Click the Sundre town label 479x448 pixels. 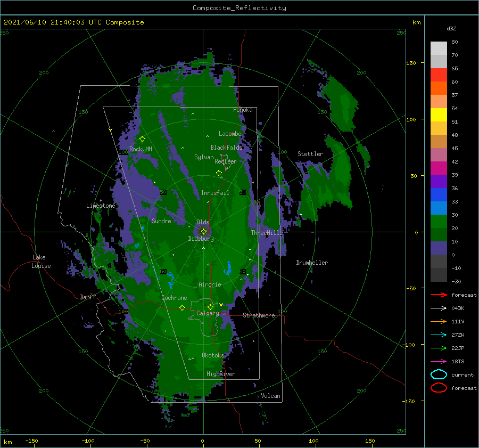click(161, 221)
